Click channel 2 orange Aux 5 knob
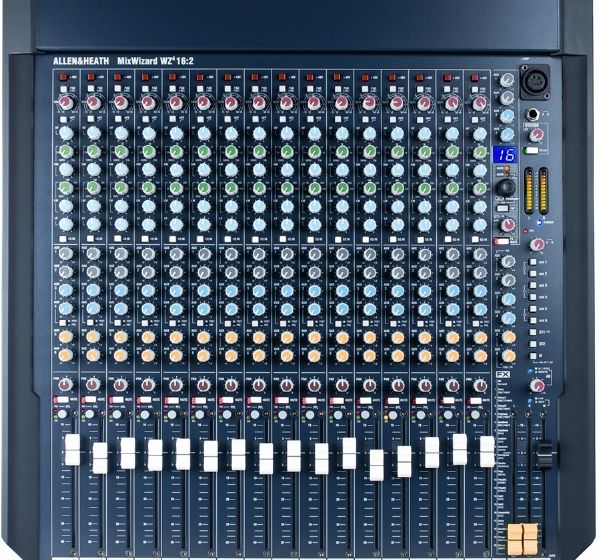 tap(93, 337)
